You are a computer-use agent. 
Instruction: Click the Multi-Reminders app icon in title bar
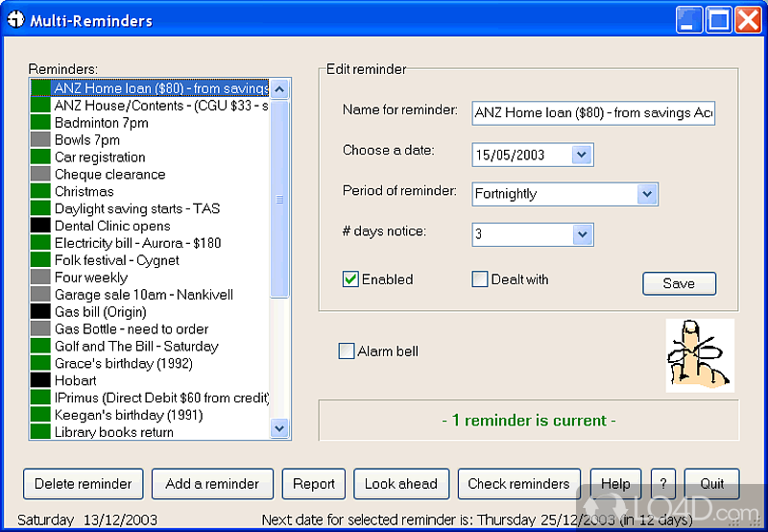(x=15, y=20)
